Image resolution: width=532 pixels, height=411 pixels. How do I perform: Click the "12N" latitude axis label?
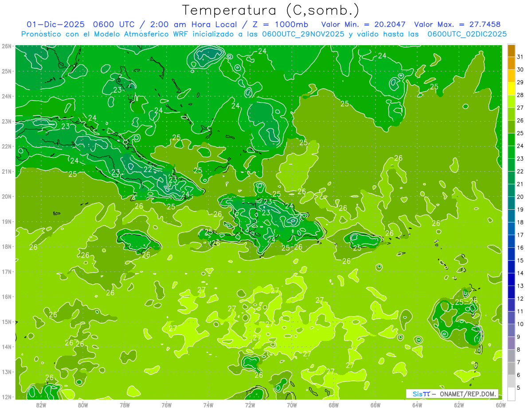click(x=7, y=397)
